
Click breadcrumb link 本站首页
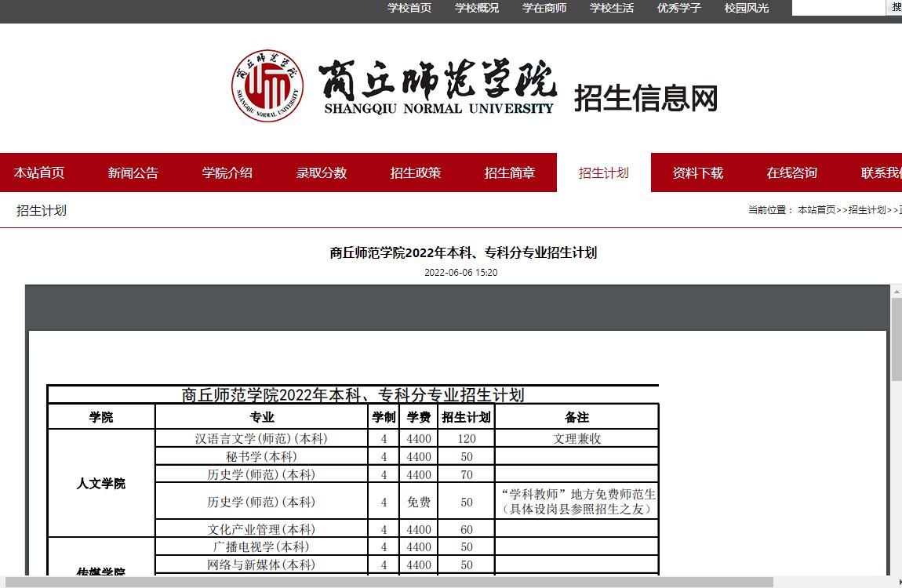coord(817,210)
